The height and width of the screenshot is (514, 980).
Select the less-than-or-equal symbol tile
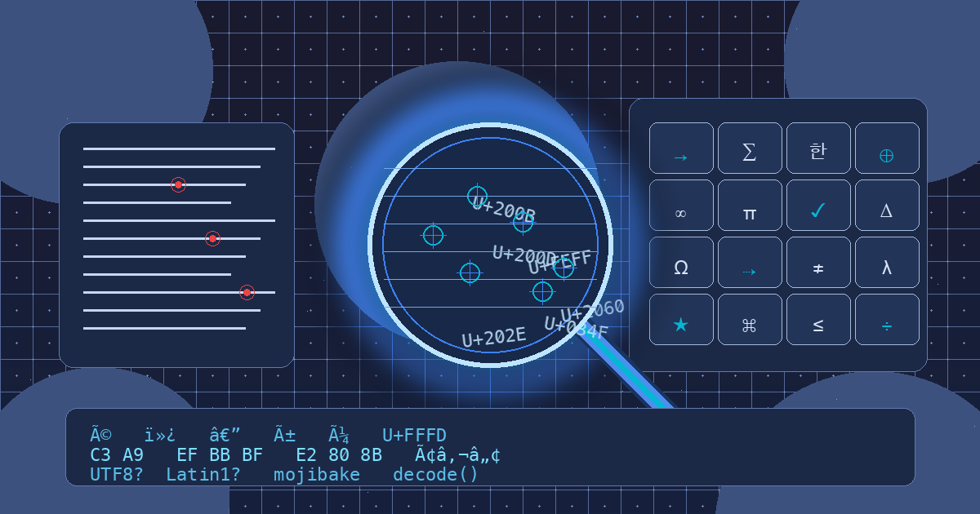[818, 320]
